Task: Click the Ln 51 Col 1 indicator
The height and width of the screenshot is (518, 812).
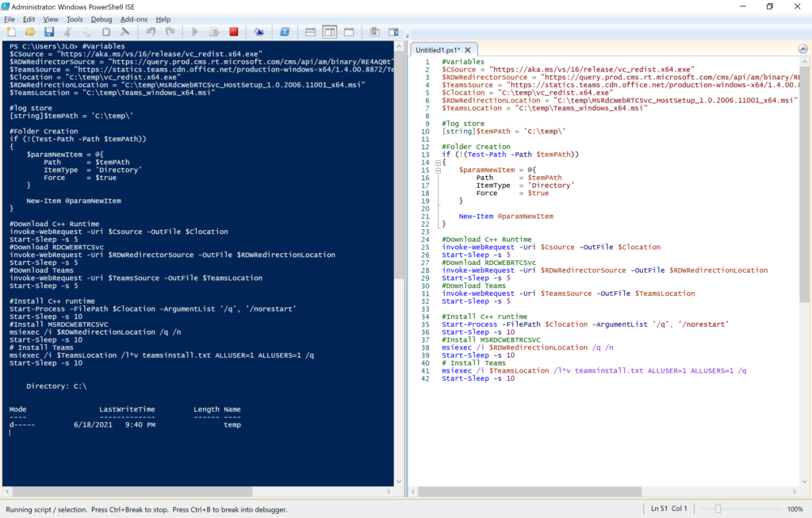Action: click(669, 508)
